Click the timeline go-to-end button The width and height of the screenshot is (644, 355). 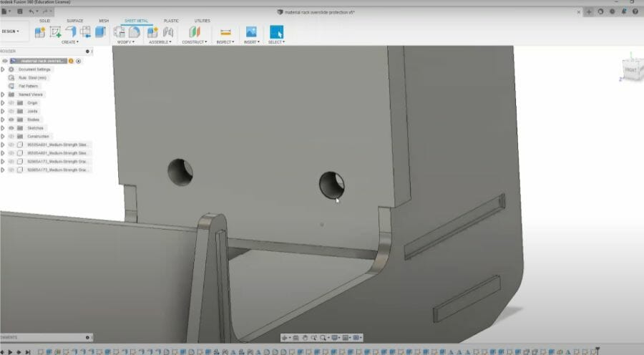pos(27,352)
